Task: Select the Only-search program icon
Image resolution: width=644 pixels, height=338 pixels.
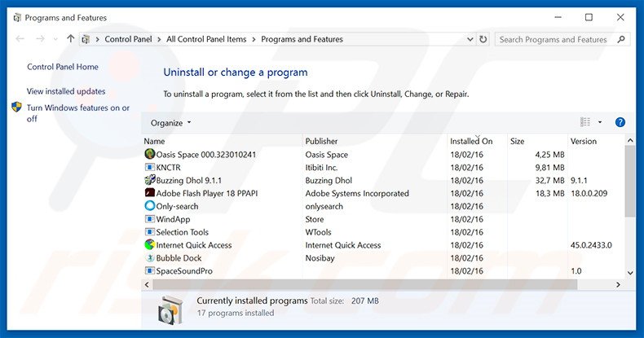Action: click(x=149, y=206)
